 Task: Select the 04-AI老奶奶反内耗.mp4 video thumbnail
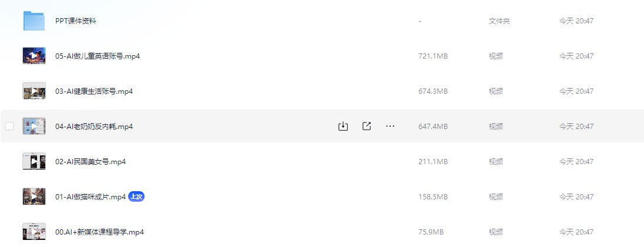pyautogui.click(x=34, y=126)
